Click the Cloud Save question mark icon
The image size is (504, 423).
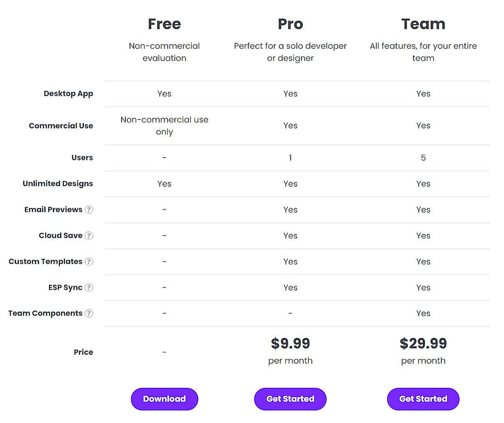(x=89, y=235)
